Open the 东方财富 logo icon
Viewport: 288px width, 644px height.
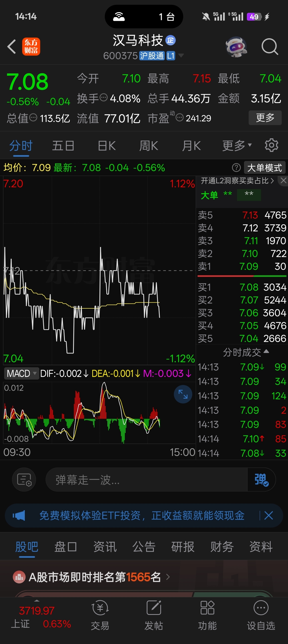click(31, 46)
